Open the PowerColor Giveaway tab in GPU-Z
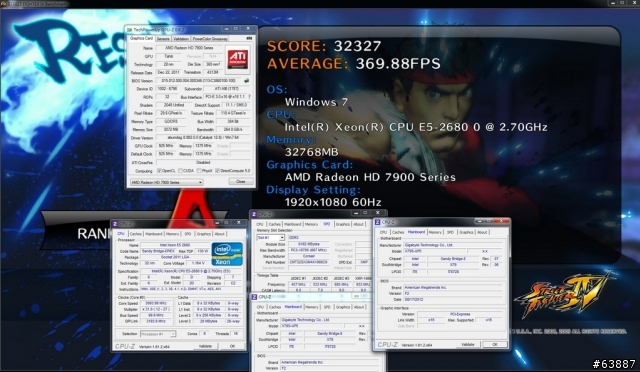This screenshot has width=640, height=372. pos(210,39)
